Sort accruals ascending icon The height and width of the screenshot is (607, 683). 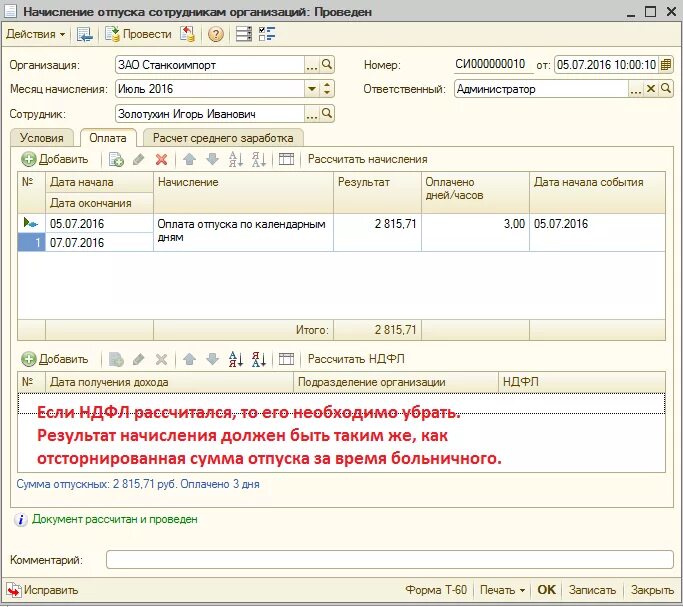[x=236, y=159]
